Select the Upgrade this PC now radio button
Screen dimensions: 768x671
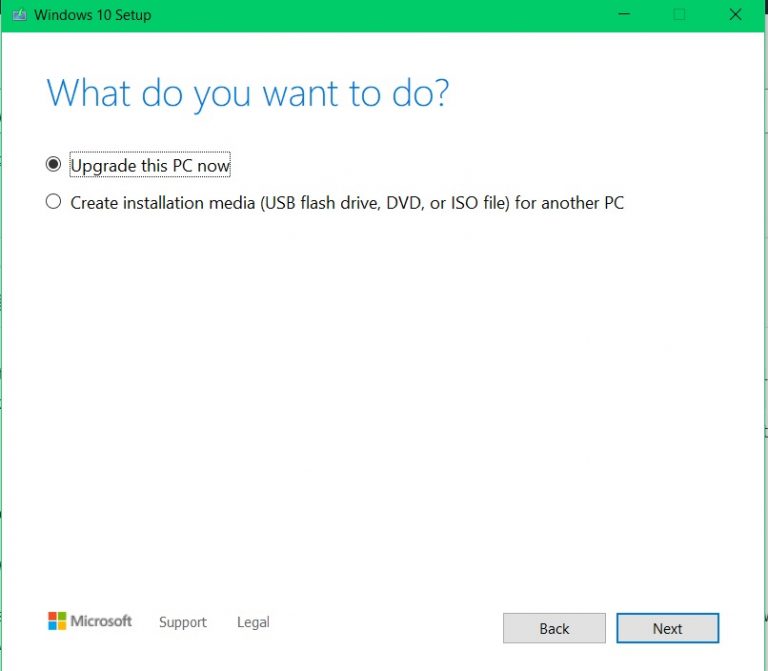click(54, 165)
